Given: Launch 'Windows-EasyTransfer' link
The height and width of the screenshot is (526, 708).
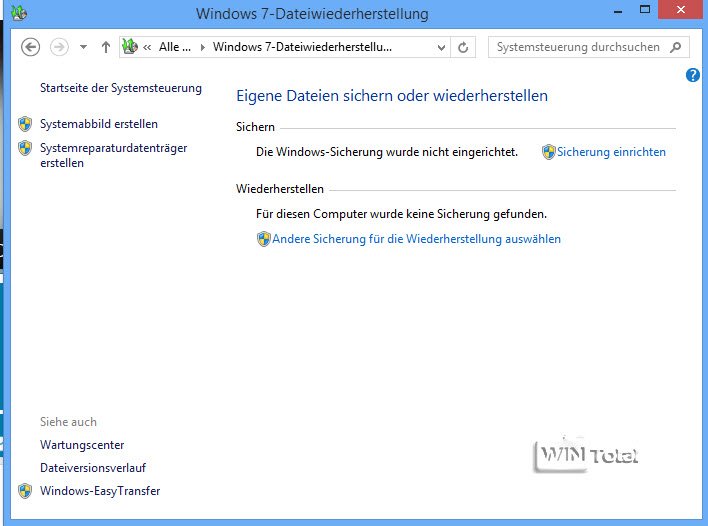Looking at the screenshot, I should point(100,491).
